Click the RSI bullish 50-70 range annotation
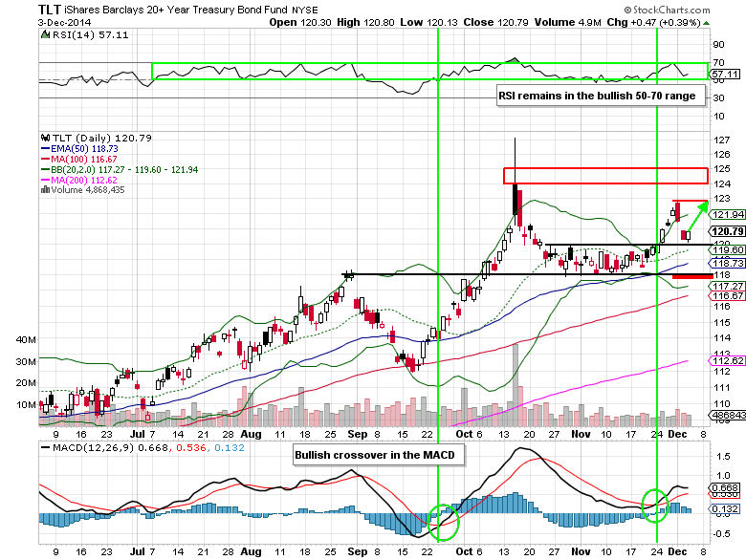The width and height of the screenshot is (746, 560). point(601,96)
